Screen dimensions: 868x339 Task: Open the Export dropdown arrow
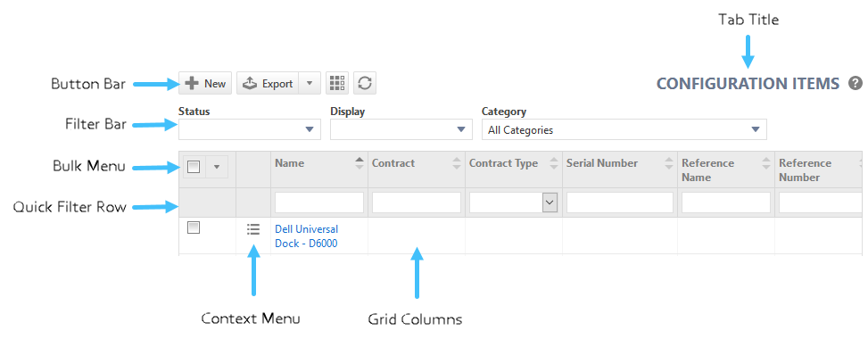pos(310,84)
